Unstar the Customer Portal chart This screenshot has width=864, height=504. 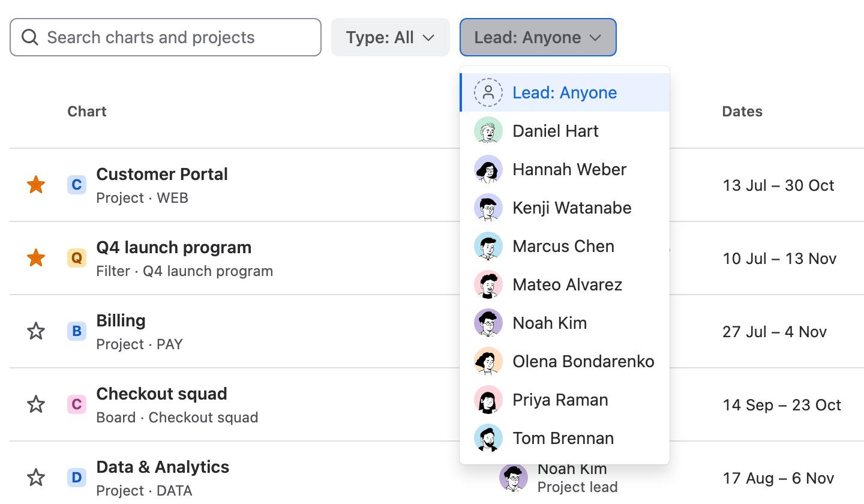36,185
